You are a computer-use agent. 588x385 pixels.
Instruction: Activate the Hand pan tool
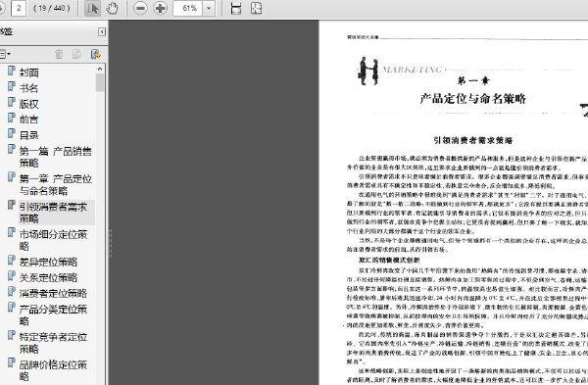[x=112, y=8]
